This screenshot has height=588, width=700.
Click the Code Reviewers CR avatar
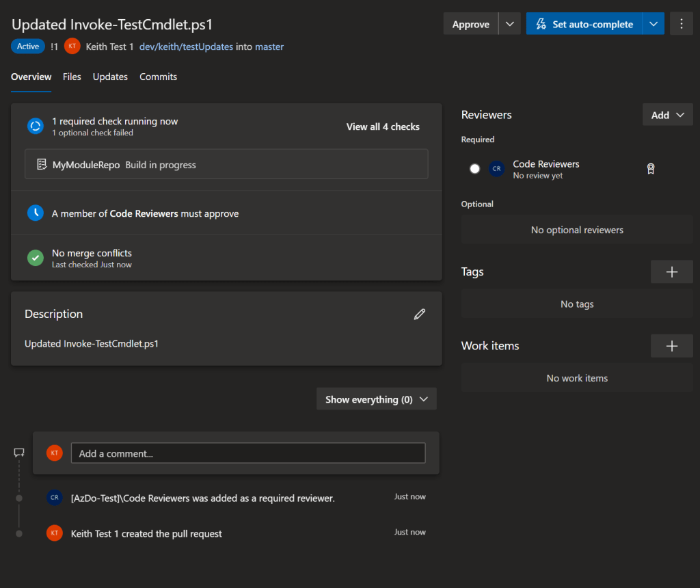[x=496, y=169]
